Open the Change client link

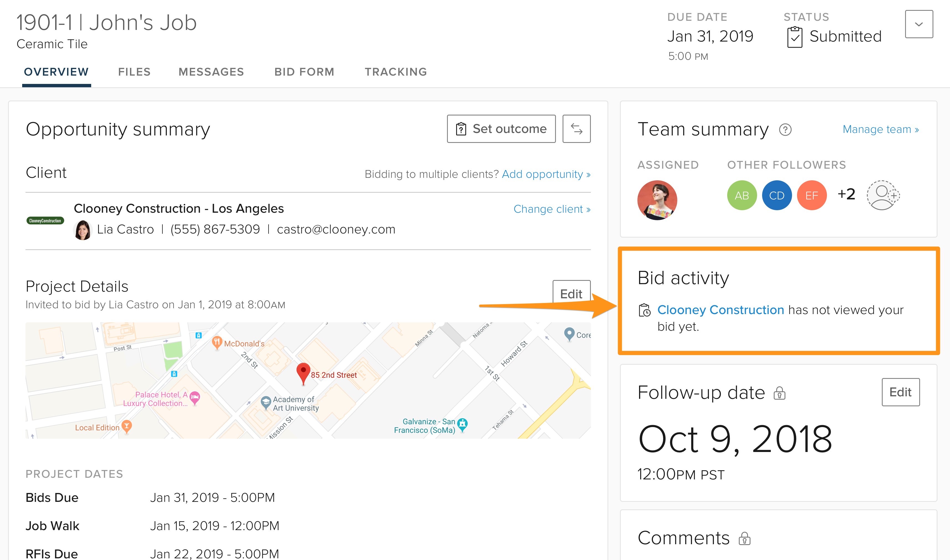coord(552,209)
